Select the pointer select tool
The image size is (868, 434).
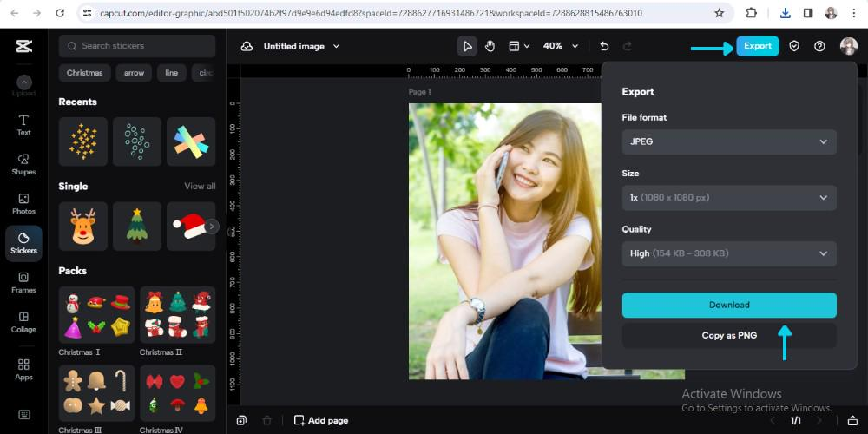pyautogui.click(x=467, y=47)
